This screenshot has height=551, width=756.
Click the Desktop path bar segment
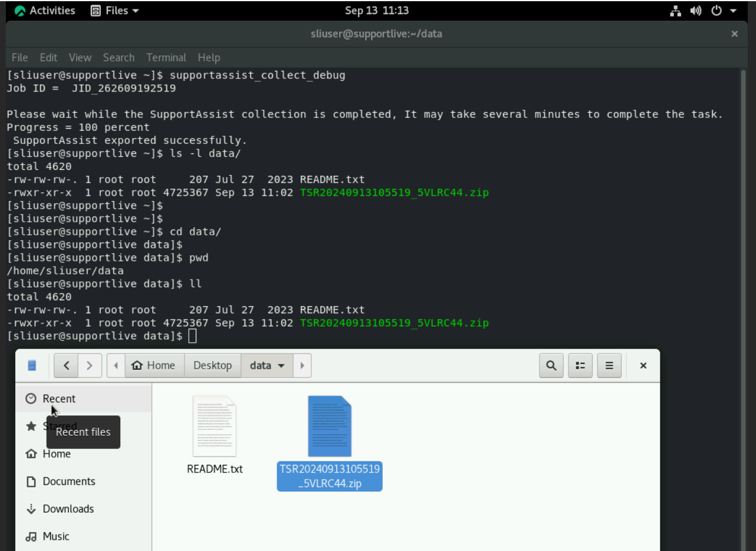point(212,365)
